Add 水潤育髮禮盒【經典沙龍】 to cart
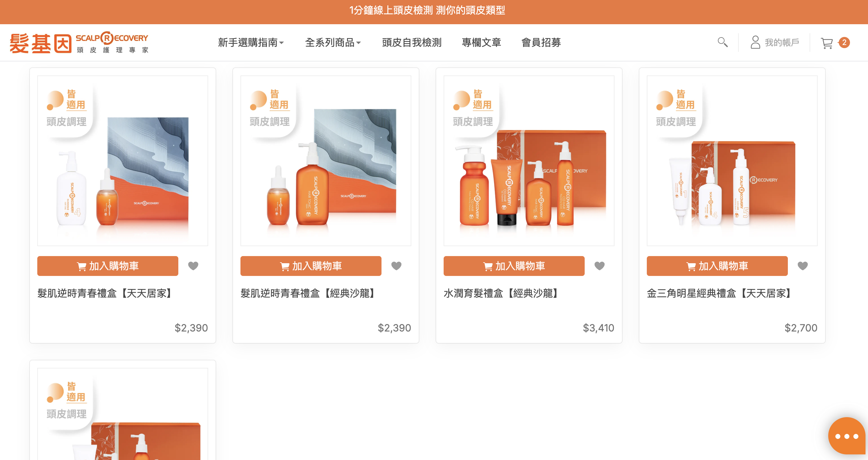The width and height of the screenshot is (868, 460). pyautogui.click(x=514, y=266)
